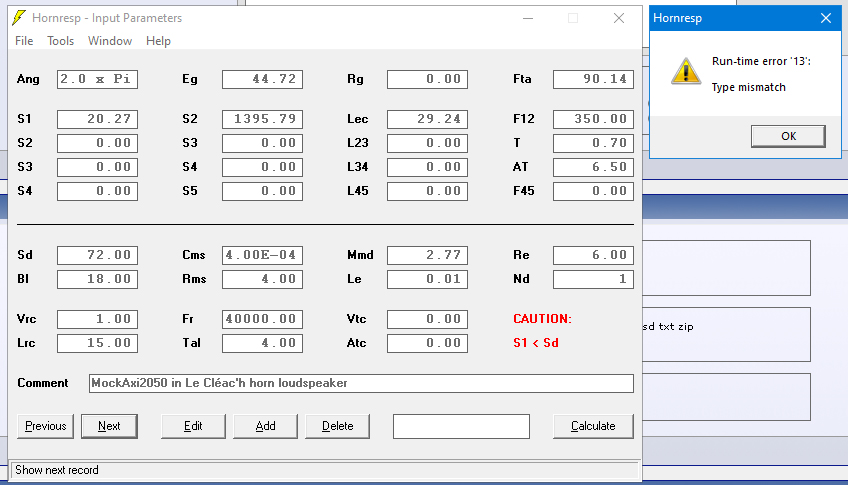This screenshot has height=485, width=848.
Task: Select the L34 input field
Action: pyautogui.click(x=427, y=167)
